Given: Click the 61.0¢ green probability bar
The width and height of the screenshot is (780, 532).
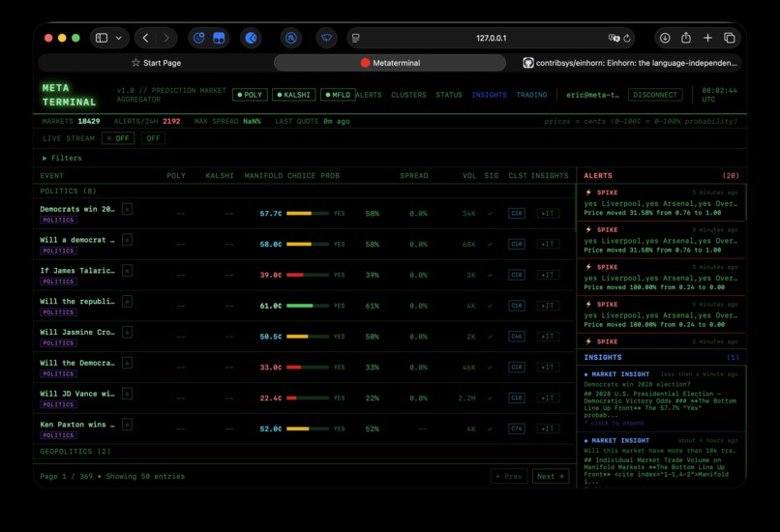Looking at the screenshot, I should coord(308,306).
